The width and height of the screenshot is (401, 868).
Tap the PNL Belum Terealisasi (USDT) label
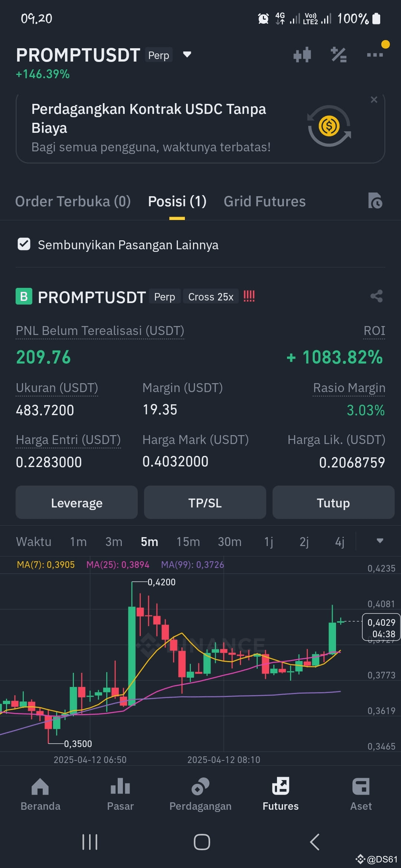pos(100,331)
